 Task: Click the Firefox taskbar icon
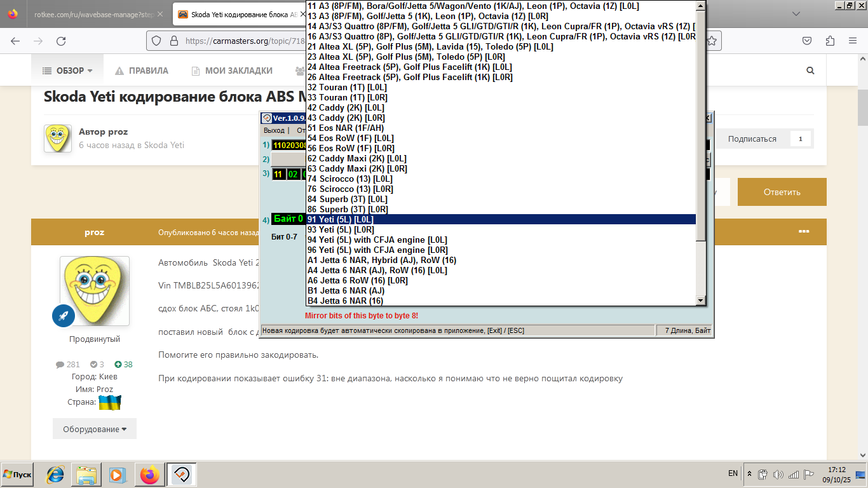pyautogui.click(x=150, y=475)
